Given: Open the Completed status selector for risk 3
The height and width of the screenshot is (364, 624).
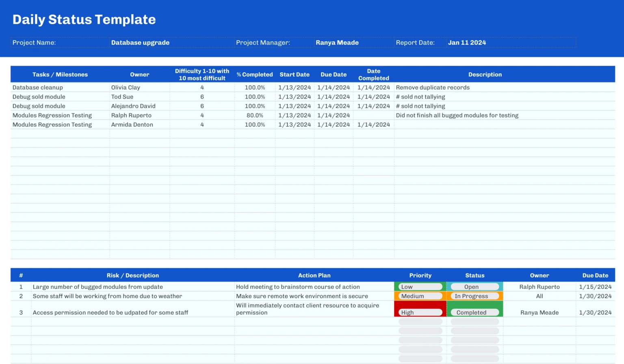Looking at the screenshot, I should [x=474, y=312].
